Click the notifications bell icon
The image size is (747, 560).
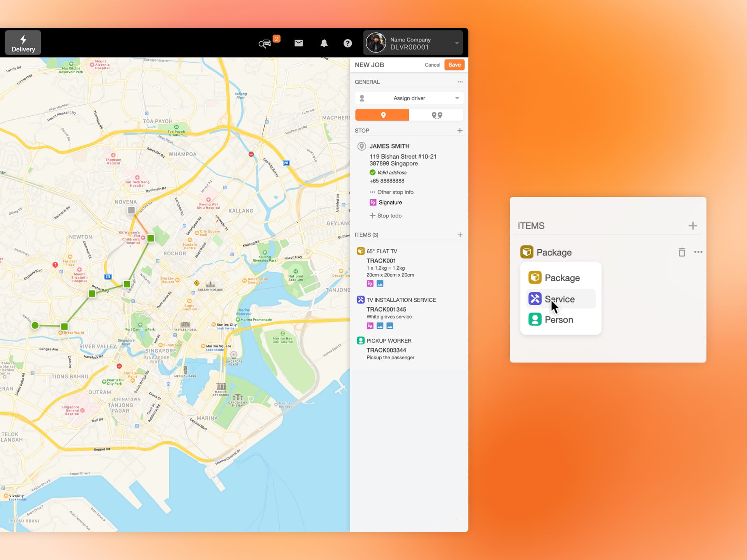[325, 43]
